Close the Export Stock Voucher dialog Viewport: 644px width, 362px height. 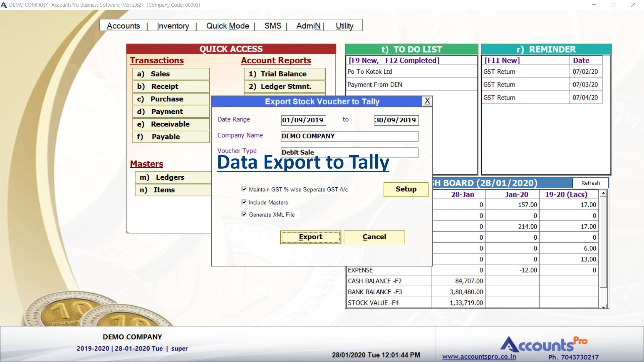point(427,101)
